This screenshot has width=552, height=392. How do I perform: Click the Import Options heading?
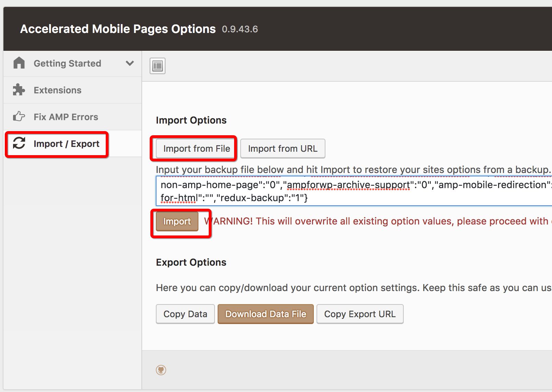tap(191, 120)
